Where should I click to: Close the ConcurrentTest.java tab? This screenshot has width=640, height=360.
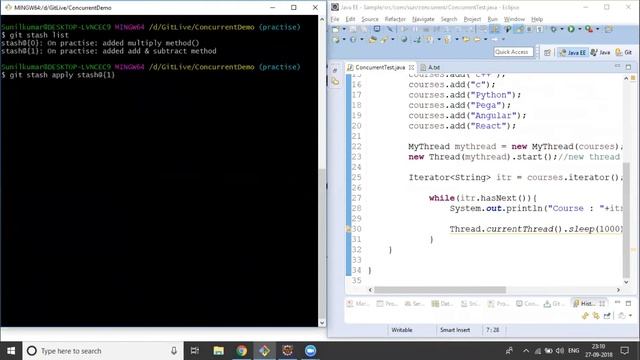coord(411,67)
